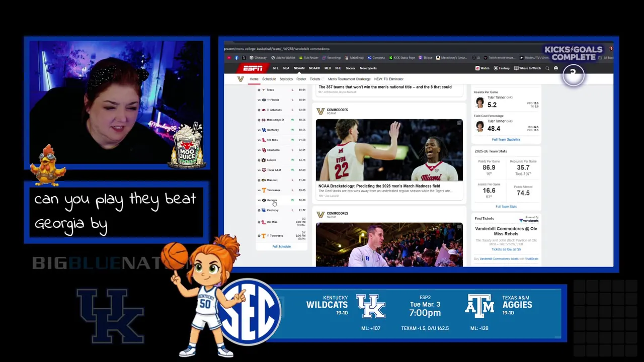Viewport: 644px width, 362px height.
Task: Open the Recordings bookmark
Action: pos(332,58)
